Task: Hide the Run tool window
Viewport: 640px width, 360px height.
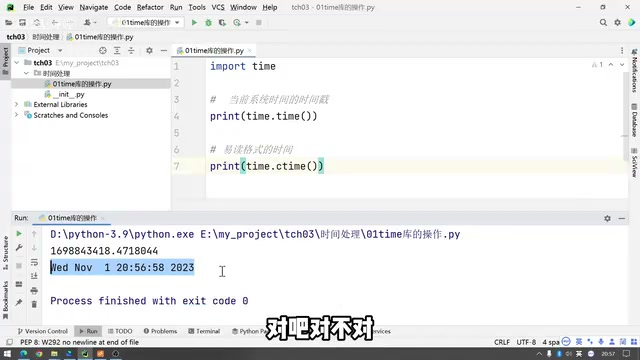Action: click(x=622, y=218)
